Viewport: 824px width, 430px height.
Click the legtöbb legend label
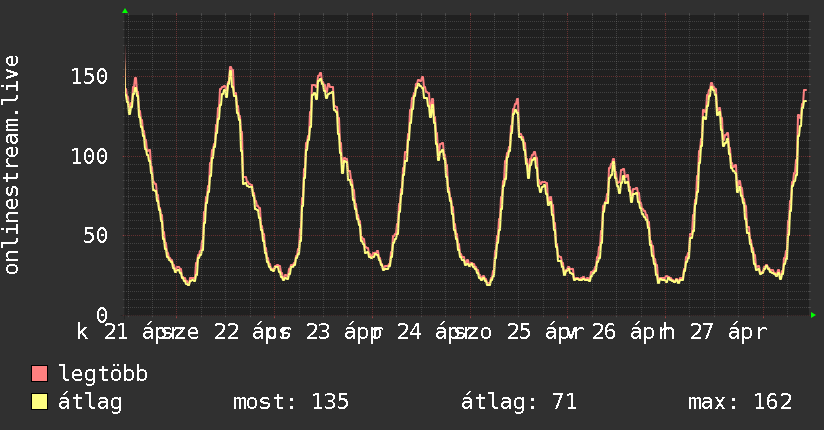tap(103, 374)
